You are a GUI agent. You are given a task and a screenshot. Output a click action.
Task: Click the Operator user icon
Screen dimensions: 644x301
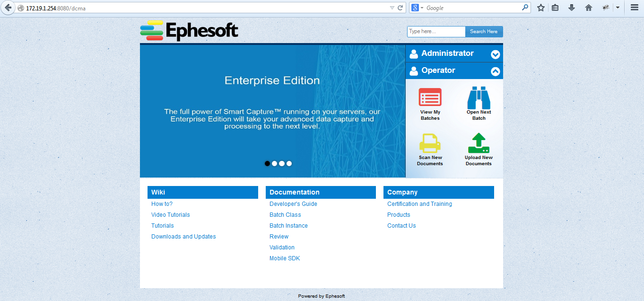(x=414, y=71)
